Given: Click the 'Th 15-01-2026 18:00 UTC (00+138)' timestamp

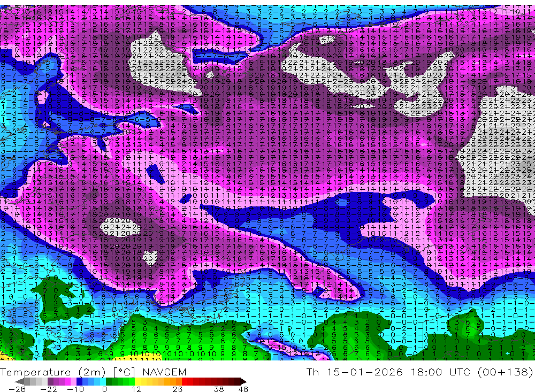Looking at the screenshot, I should 419,372.
